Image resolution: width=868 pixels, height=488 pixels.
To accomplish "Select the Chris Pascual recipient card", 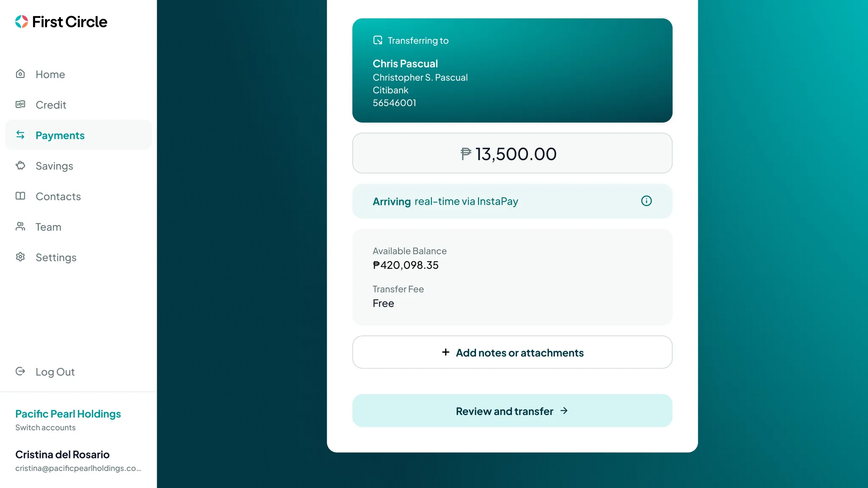I will coord(512,70).
